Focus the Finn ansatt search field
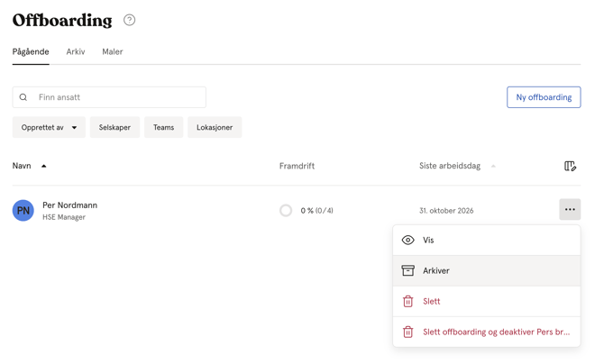 tap(109, 97)
